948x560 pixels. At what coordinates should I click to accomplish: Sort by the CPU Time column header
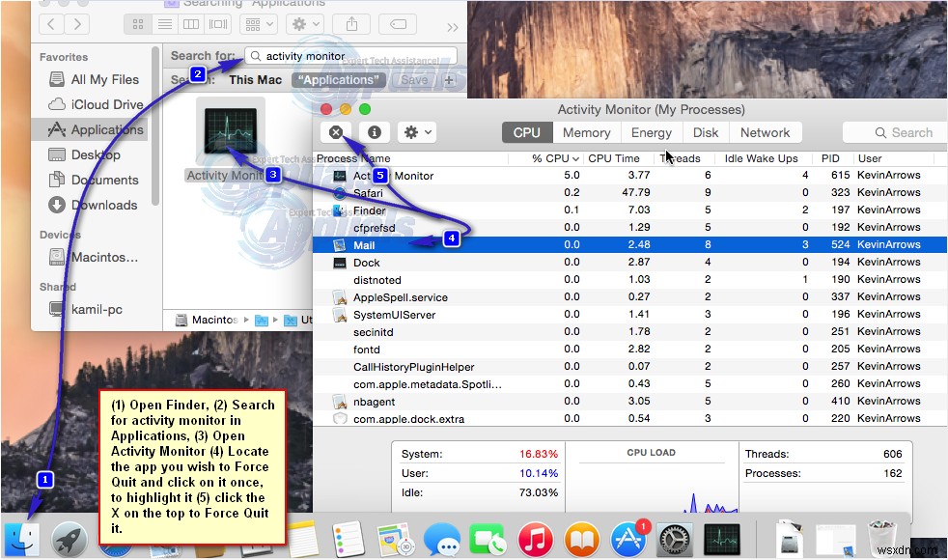[614, 158]
